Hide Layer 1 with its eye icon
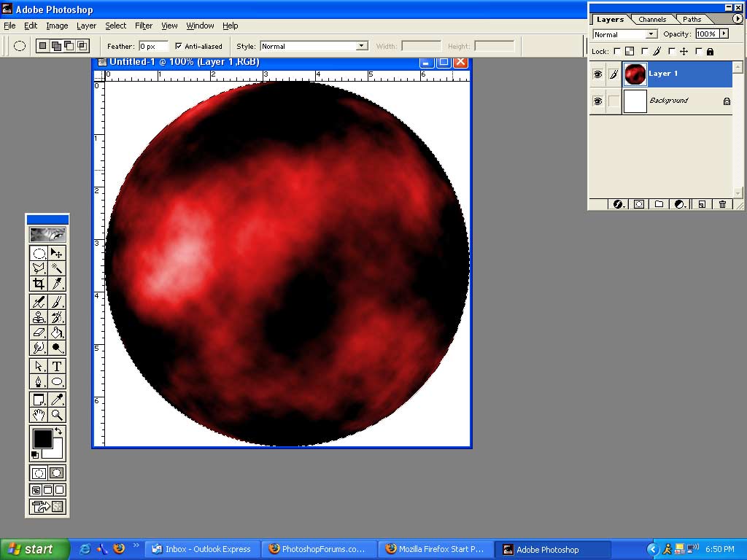Image resolution: width=747 pixels, height=560 pixels. [x=597, y=74]
